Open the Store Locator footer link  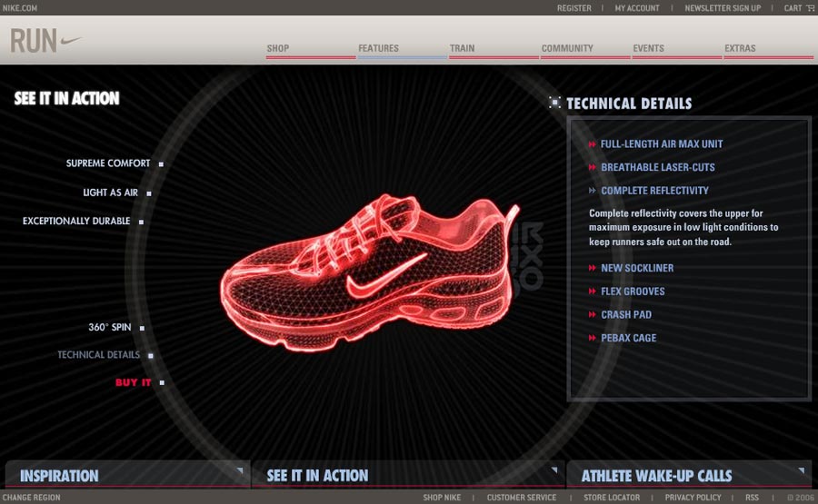pos(611,498)
